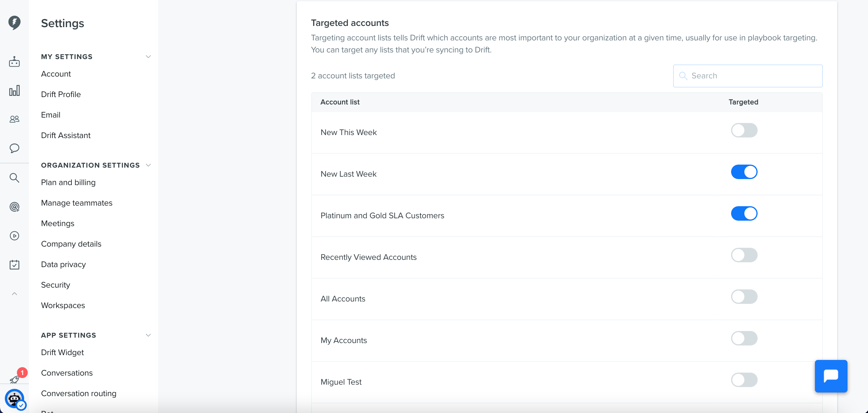
Task: Click the magnifier search icon in sidebar
Action: pyautogui.click(x=14, y=178)
